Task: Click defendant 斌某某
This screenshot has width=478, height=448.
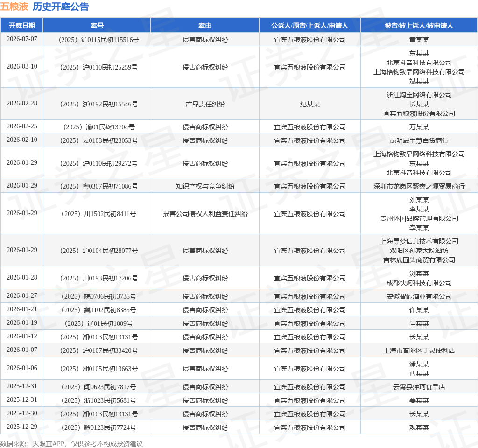Action: pos(419,81)
